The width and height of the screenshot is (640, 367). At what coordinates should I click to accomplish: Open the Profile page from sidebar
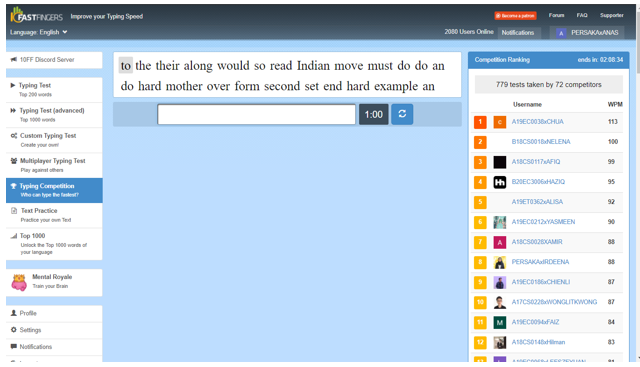54,314
